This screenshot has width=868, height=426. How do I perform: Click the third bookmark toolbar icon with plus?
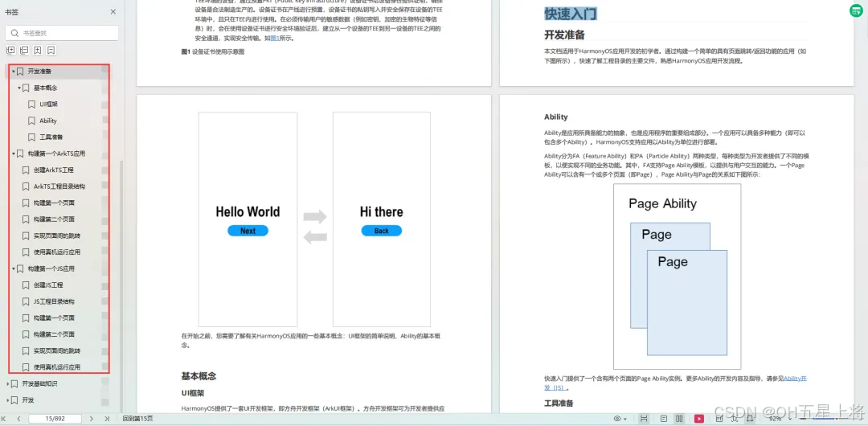[37, 51]
